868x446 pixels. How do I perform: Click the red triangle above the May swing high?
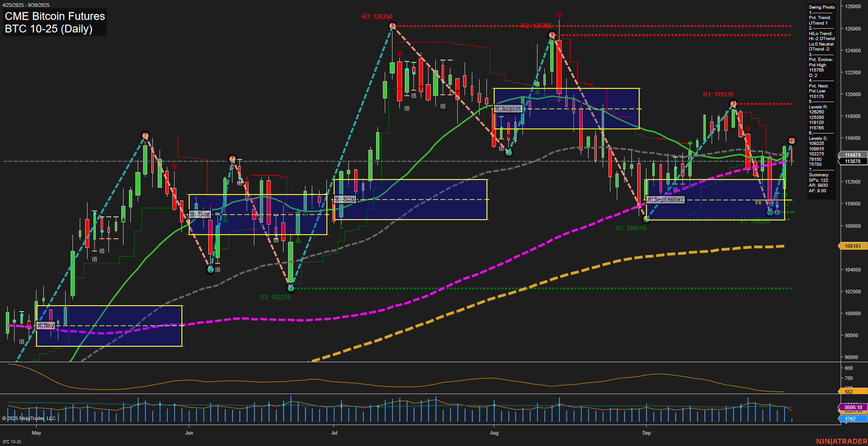click(175, 167)
